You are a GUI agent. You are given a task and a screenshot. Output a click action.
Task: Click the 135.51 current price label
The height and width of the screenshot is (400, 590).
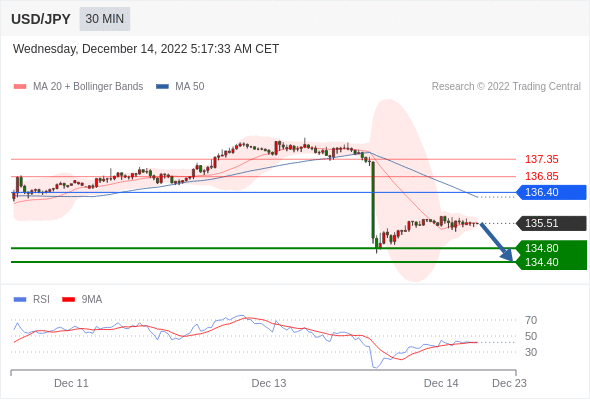(x=551, y=223)
